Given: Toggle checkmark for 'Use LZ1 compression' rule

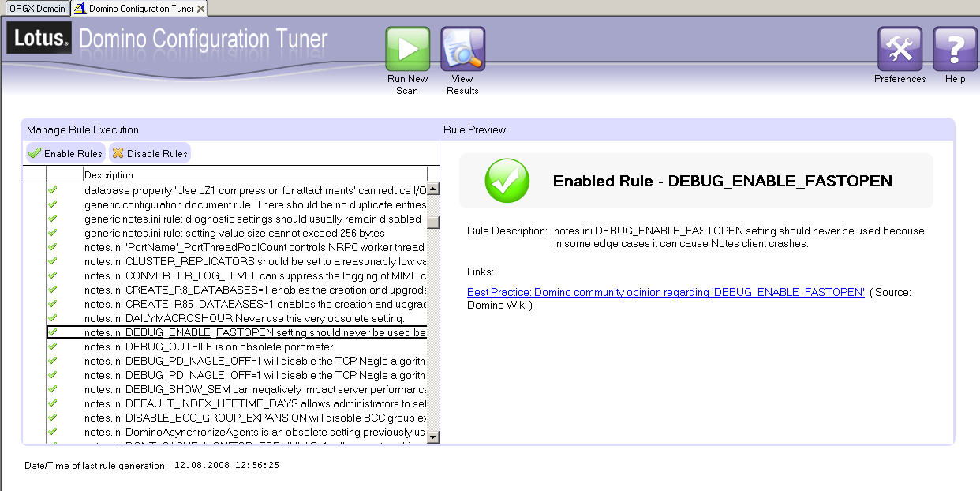Looking at the screenshot, I should (x=53, y=190).
